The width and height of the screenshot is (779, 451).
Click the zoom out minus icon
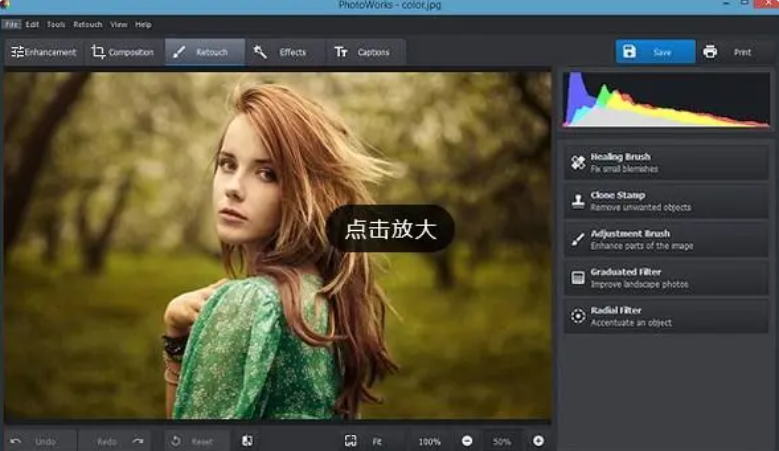467,441
